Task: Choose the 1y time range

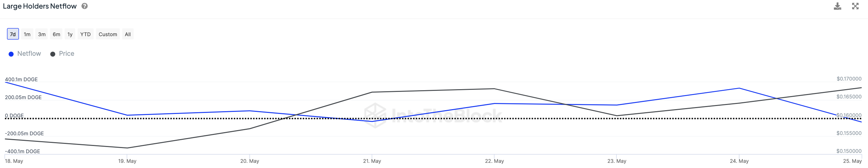Action: tap(70, 34)
